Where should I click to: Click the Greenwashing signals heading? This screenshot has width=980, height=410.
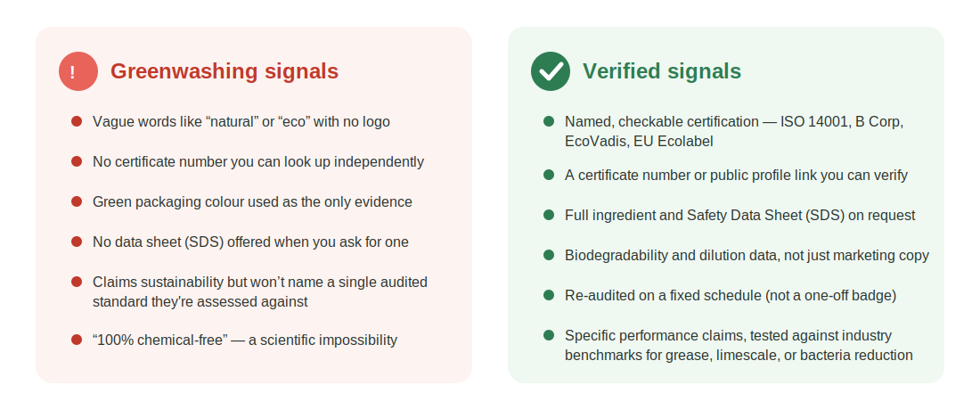[225, 71]
